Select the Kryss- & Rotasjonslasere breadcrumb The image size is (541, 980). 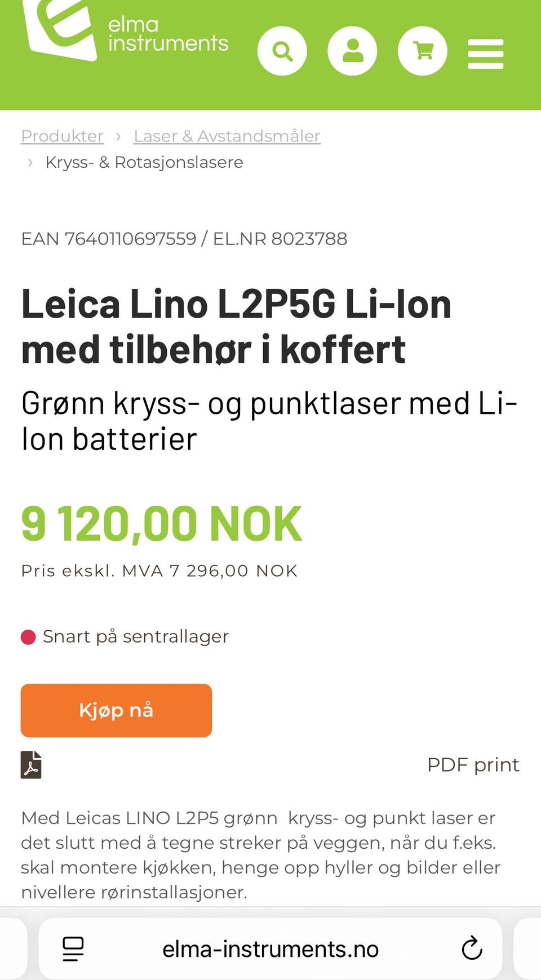144,162
